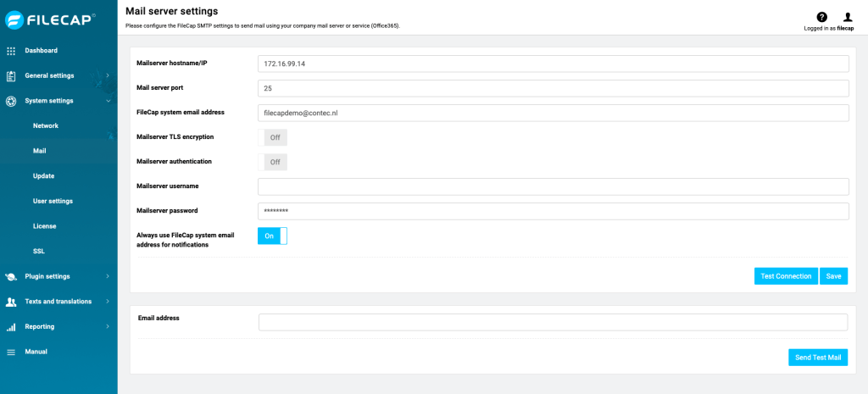The height and width of the screenshot is (394, 868).
Task: Click the System settings gear icon
Action: click(x=10, y=102)
